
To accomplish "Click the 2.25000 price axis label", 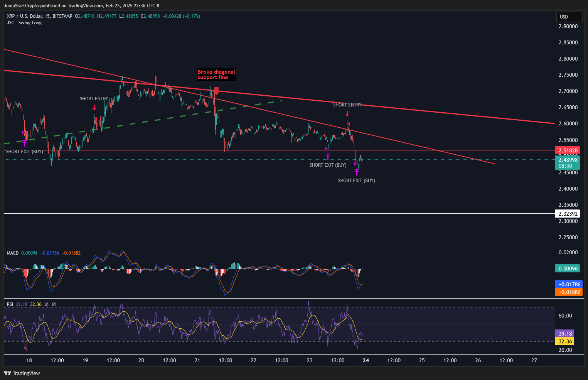I will (x=568, y=237).
